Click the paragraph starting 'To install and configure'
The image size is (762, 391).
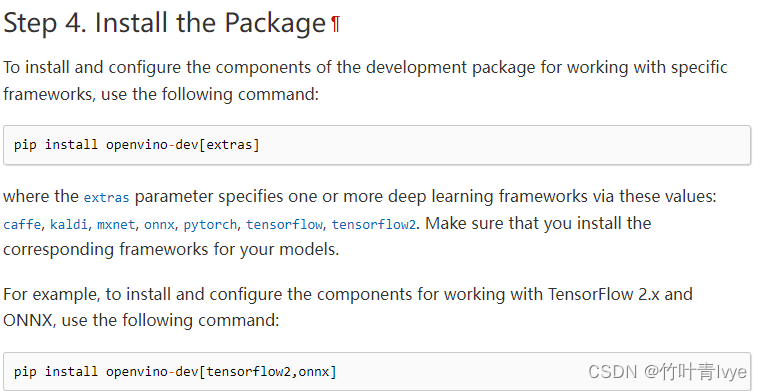(365, 81)
